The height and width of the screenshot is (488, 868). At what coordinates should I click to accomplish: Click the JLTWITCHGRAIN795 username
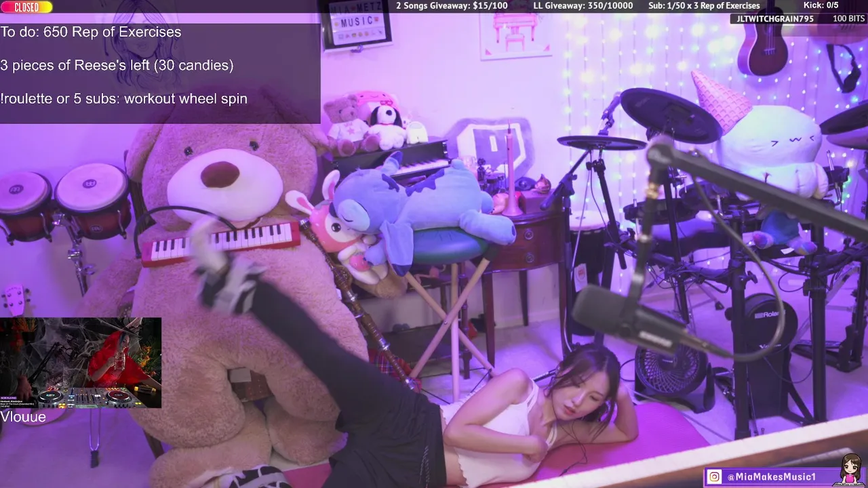coord(775,19)
